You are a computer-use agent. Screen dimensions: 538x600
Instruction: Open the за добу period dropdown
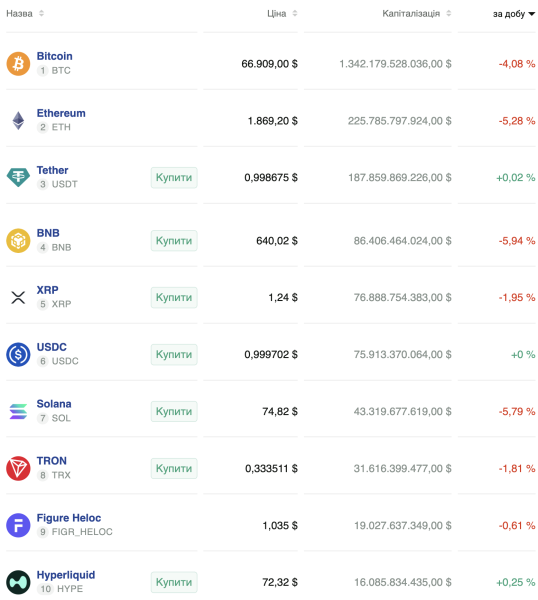514,14
